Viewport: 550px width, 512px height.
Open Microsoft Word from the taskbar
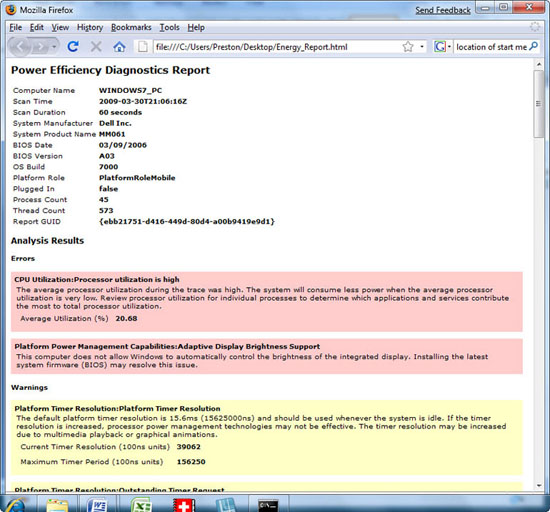(97, 505)
